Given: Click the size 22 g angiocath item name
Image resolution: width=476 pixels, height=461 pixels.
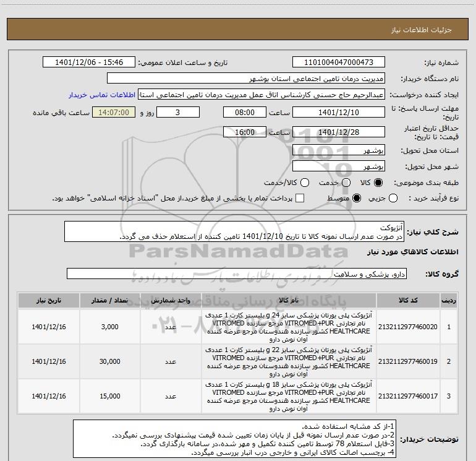Looking at the screenshot, I should (289, 361).
